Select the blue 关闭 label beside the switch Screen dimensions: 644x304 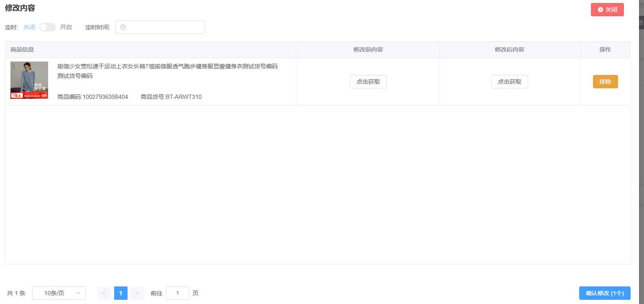29,27
